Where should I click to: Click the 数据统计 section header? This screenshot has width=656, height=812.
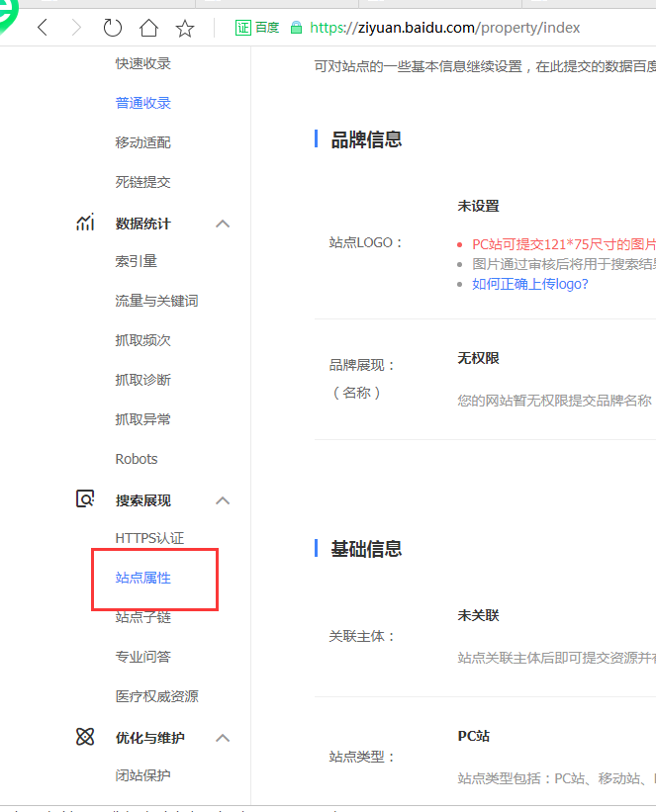pyautogui.click(x=143, y=224)
